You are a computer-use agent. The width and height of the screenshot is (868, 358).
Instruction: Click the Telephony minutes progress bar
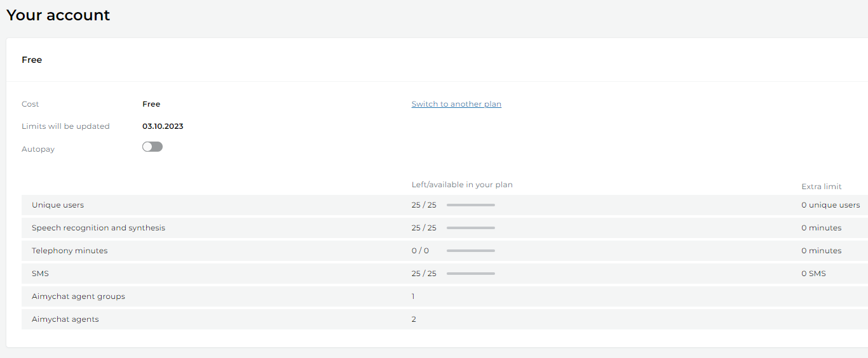coord(470,251)
